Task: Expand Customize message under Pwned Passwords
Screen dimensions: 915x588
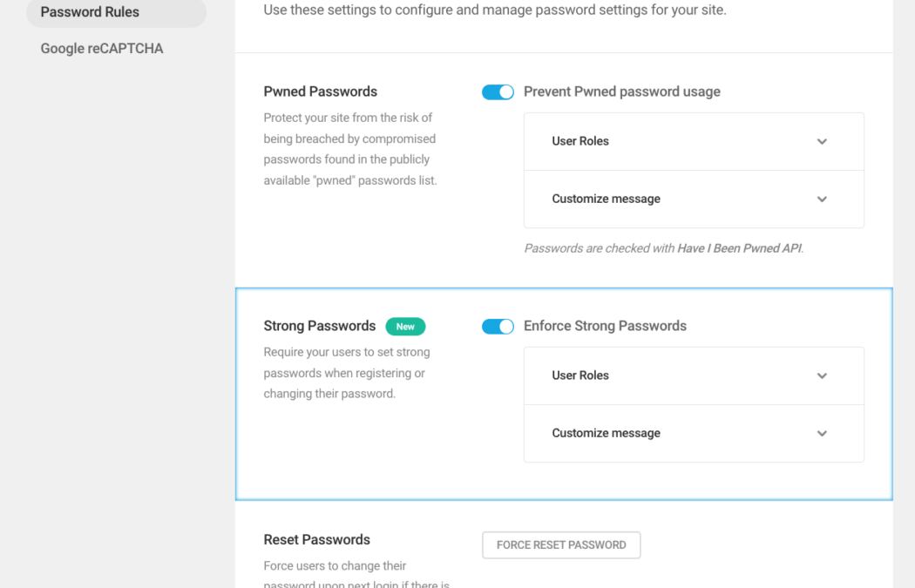Action: click(x=693, y=199)
